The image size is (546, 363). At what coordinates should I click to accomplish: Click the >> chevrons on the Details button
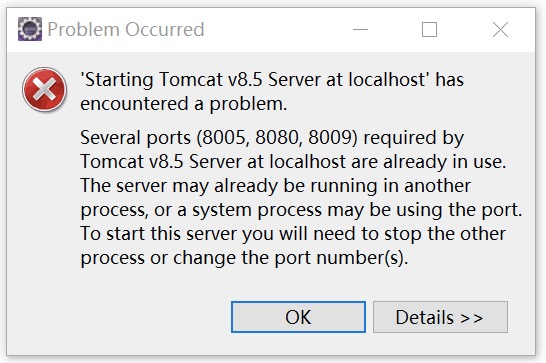click(x=471, y=318)
